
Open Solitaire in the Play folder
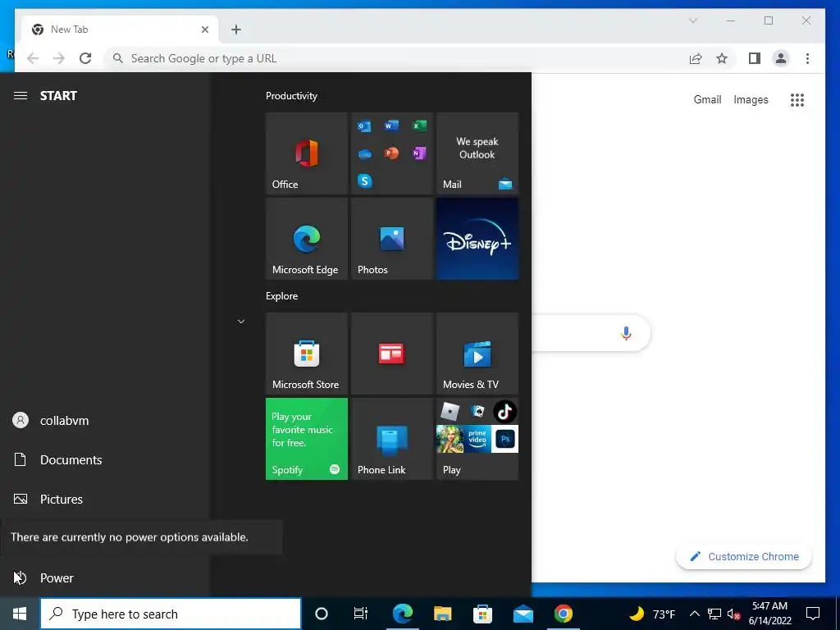click(x=477, y=412)
